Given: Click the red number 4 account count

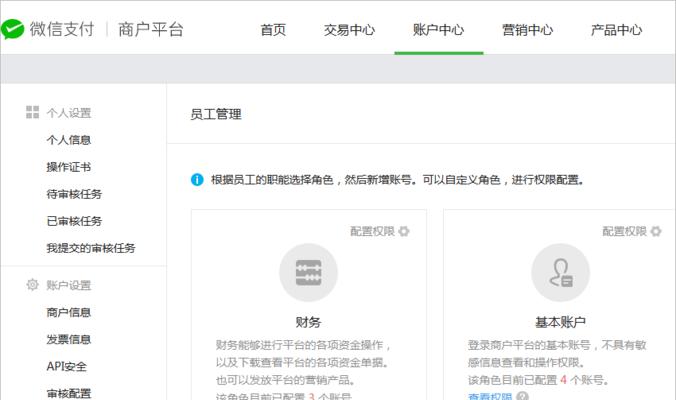Looking at the screenshot, I should [563, 380].
